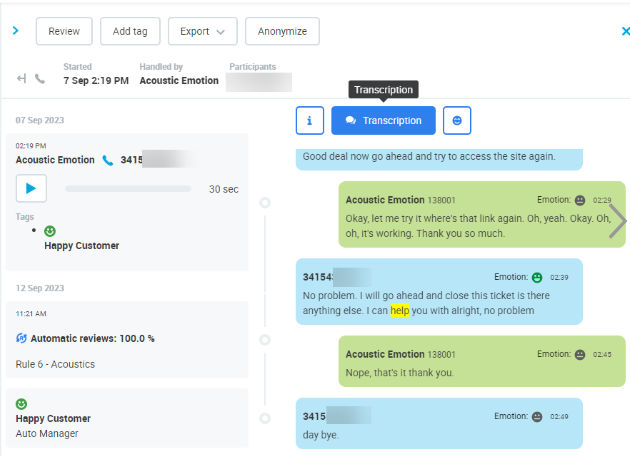
Task: Open the Export dropdown
Action: [202, 31]
